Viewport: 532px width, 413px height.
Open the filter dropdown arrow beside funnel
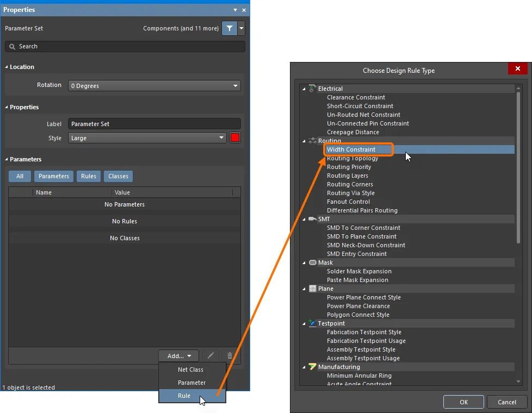coord(241,28)
